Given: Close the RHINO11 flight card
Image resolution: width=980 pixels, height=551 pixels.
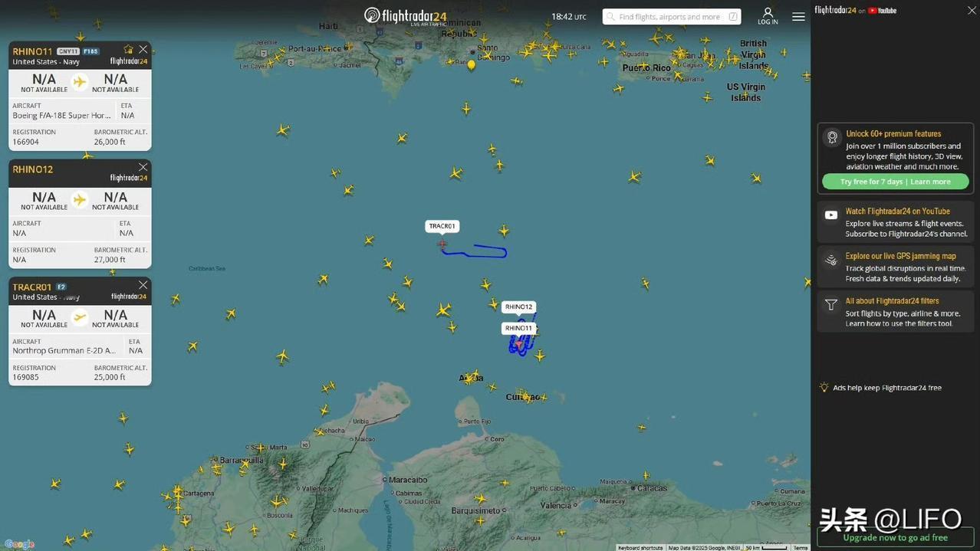Looking at the screenshot, I should (143, 49).
